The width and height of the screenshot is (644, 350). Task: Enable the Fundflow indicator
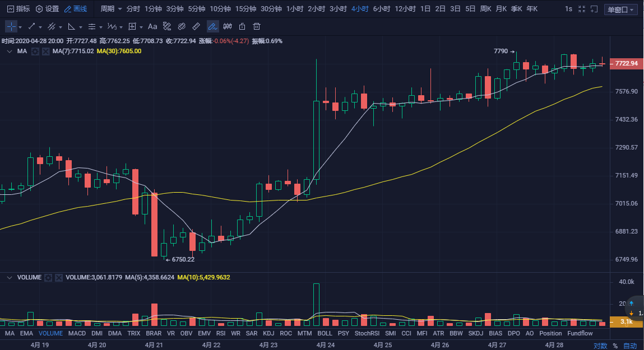click(580, 333)
